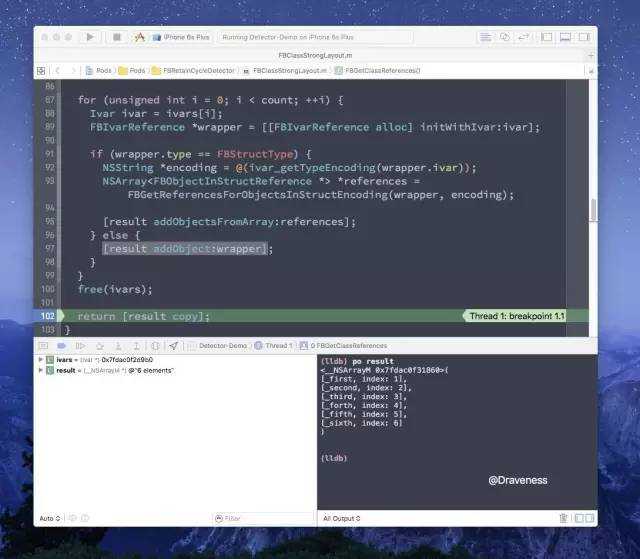Show the Version editor
The image size is (640, 559).
point(523,37)
